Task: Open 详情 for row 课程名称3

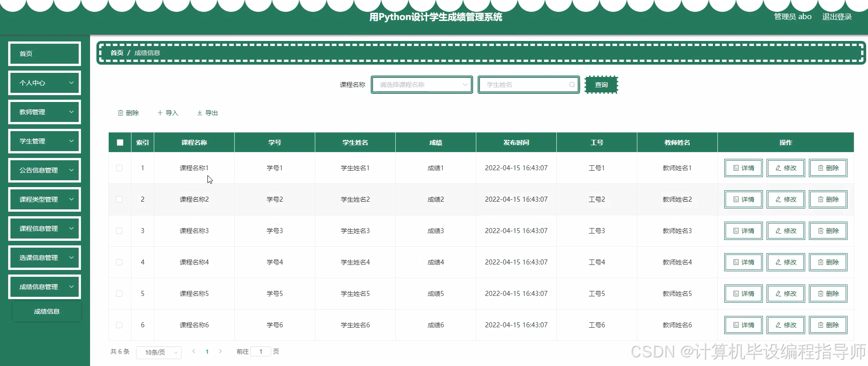Action: click(743, 231)
